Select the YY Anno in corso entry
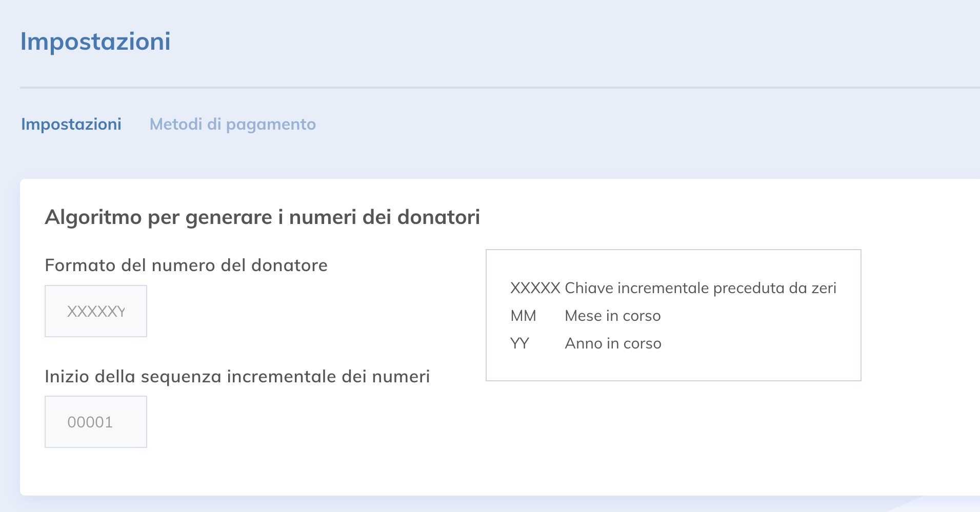The image size is (980, 512). click(521, 343)
